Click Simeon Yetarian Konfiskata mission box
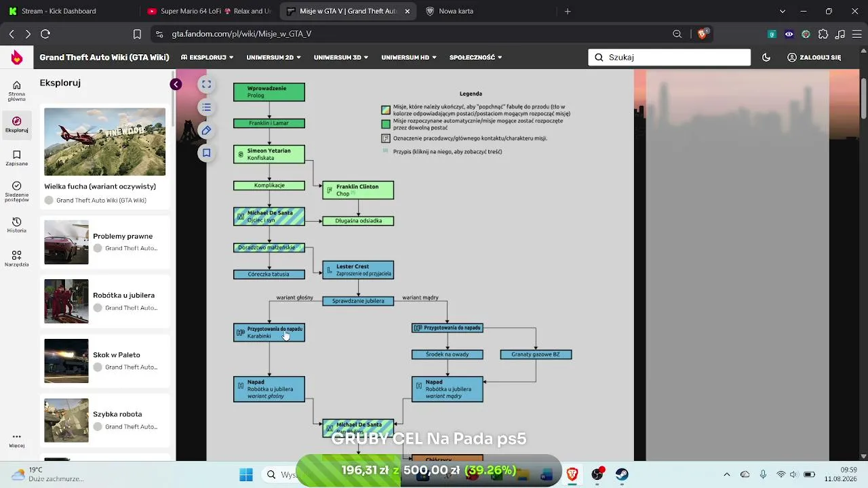Image resolution: width=868 pixels, height=488 pixels. click(269, 155)
